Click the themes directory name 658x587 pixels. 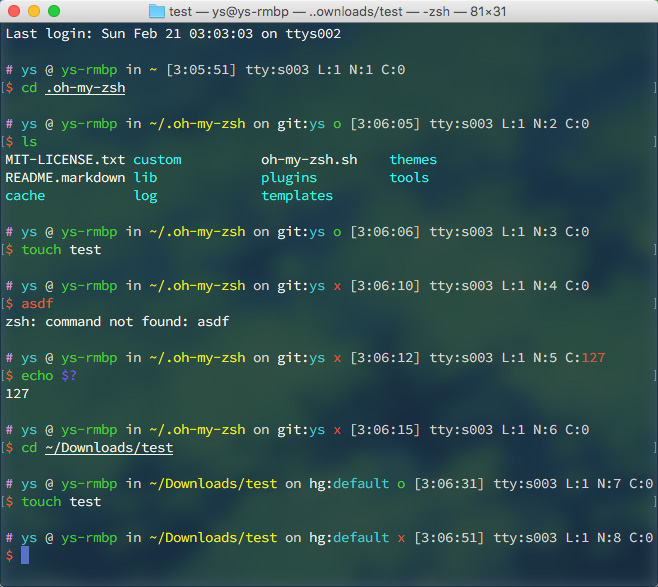[x=413, y=159]
